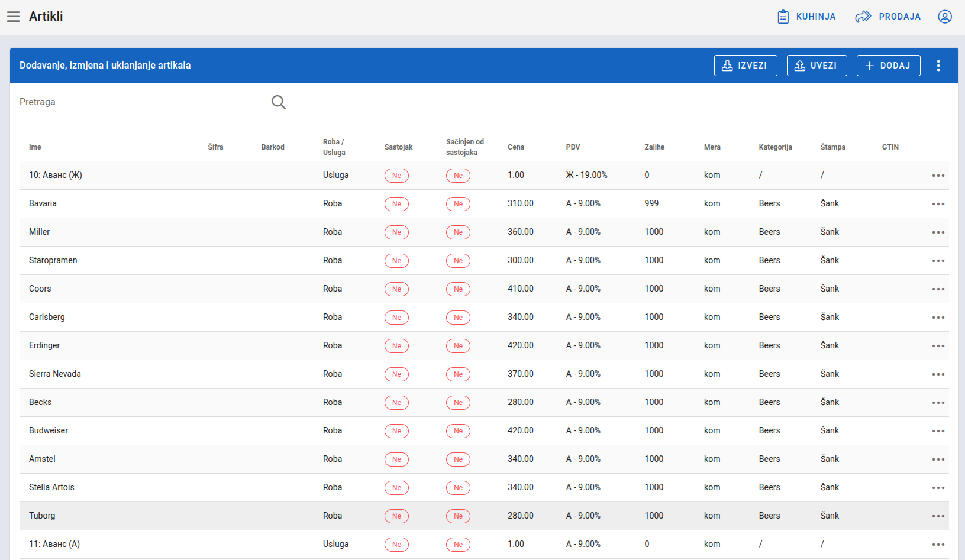This screenshot has width=965, height=560.
Task: Open the user account icon
Action: 945,17
